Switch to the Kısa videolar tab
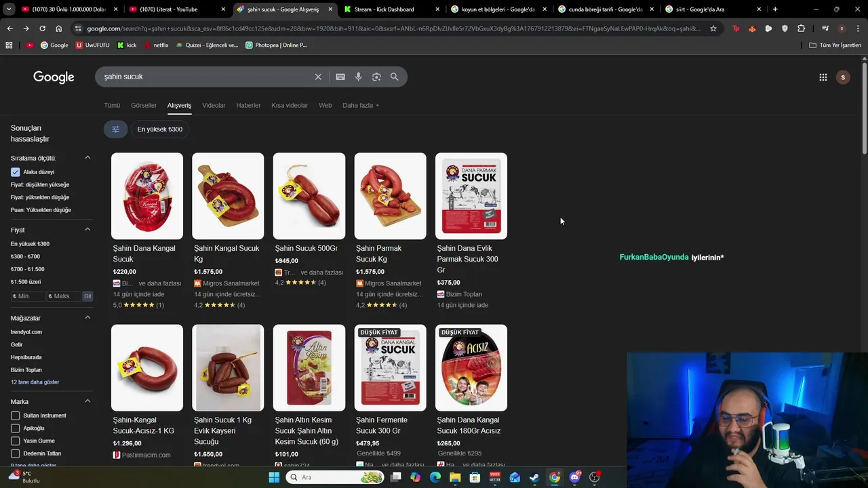Viewport: 868px width, 488px height. pyautogui.click(x=290, y=106)
